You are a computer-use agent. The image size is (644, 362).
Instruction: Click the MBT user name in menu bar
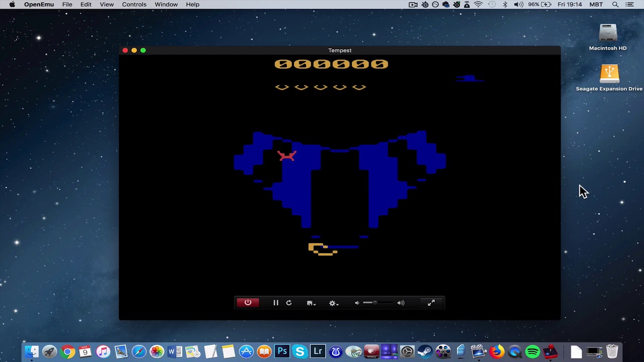click(x=596, y=5)
